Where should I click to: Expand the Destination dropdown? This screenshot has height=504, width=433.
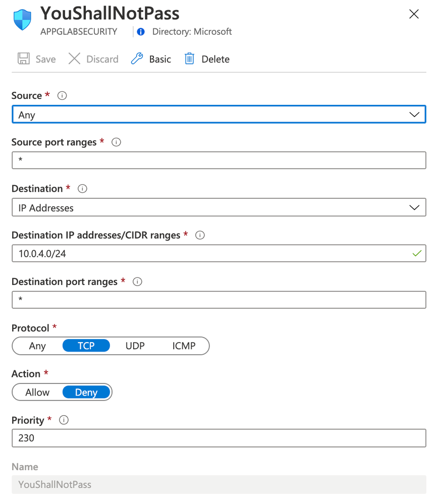pos(219,207)
